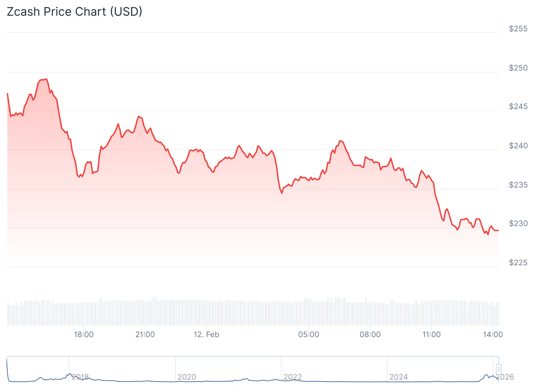Click 2018 in the navigator timeline
Screen dimensions: 537x392
[80, 377]
